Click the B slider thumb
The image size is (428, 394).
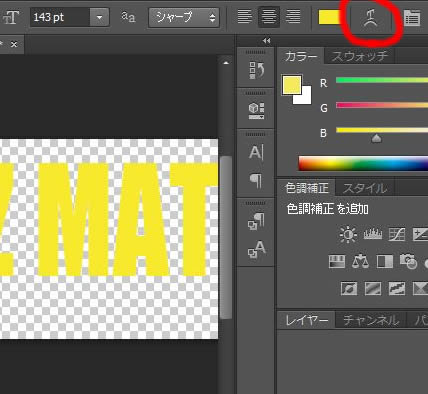[377, 138]
